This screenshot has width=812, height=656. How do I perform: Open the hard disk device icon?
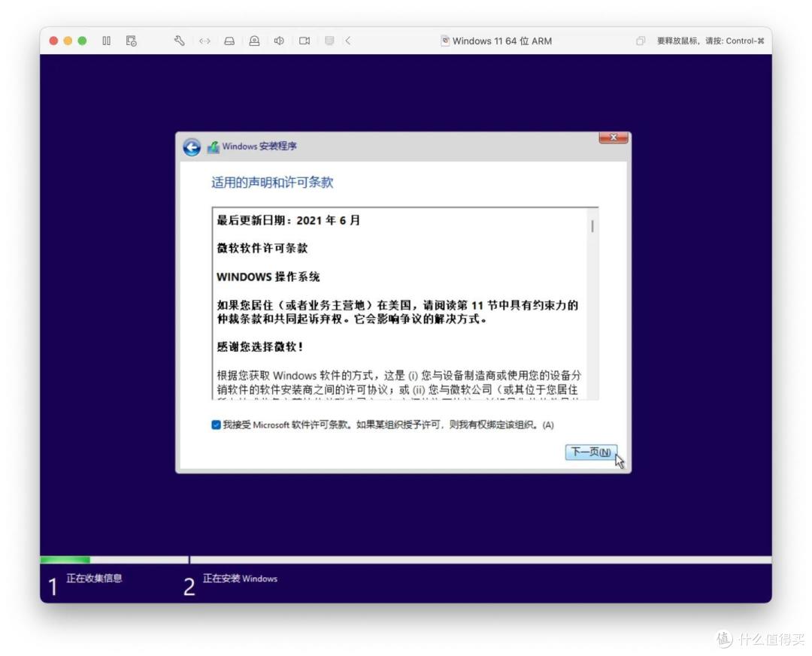click(229, 41)
